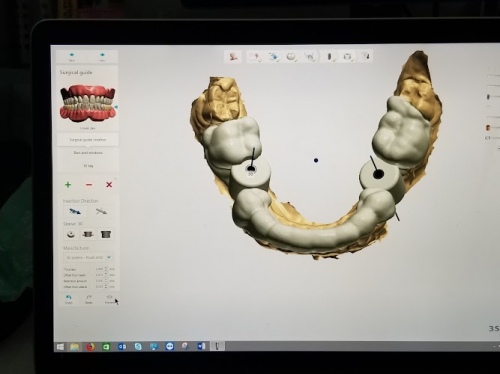Select the first Insertion Direction icon
Screen dimensions: 500x374
(75, 211)
